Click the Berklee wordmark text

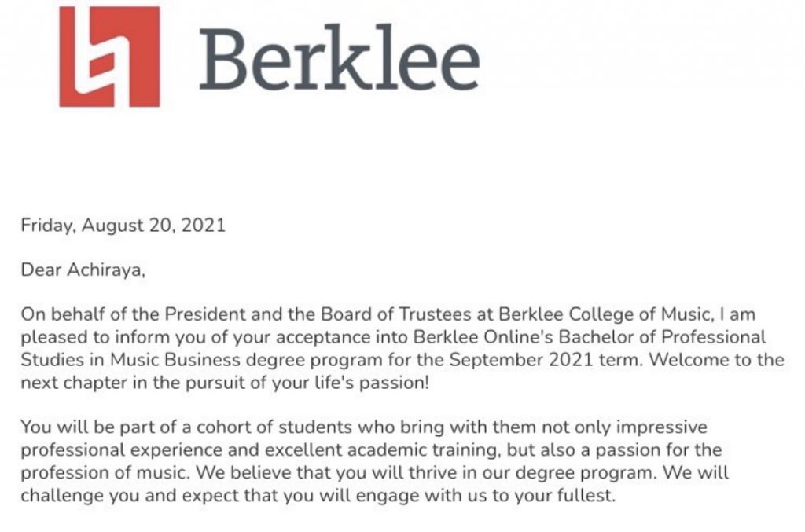(x=339, y=58)
